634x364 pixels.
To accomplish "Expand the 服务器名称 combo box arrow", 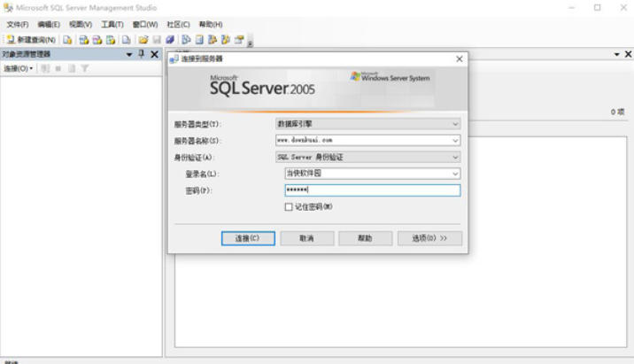I will [455, 140].
